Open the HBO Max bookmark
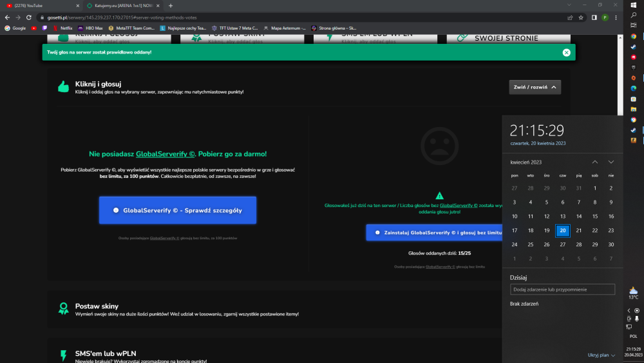644x363 pixels. click(90, 28)
